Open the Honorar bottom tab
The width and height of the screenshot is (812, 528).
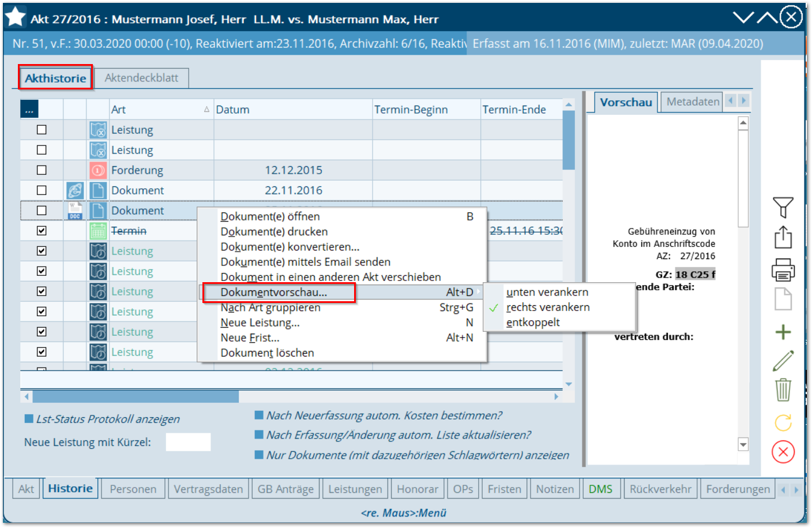418,489
